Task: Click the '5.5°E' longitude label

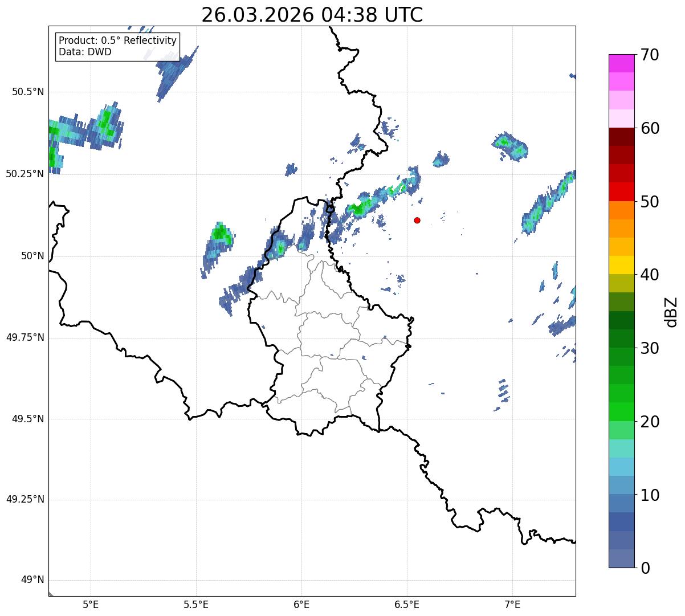Action: 196,604
